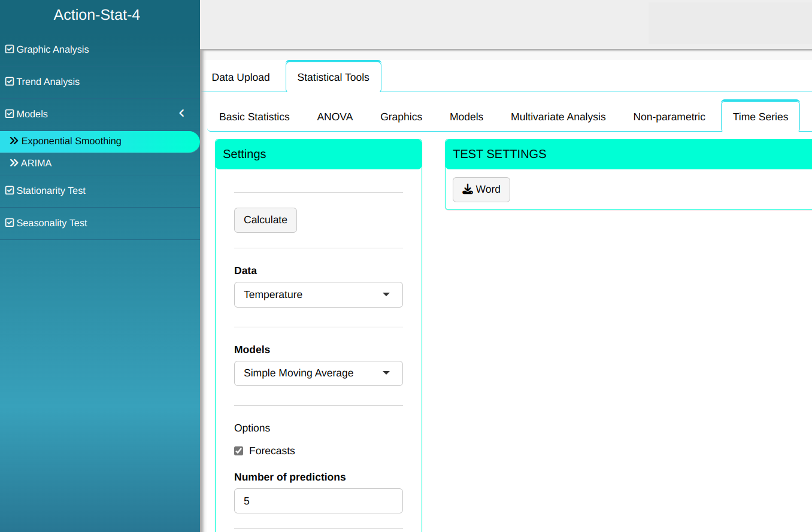Collapse the Models sidebar chevron
Image resolution: width=812 pixels, height=532 pixels.
[x=182, y=114]
